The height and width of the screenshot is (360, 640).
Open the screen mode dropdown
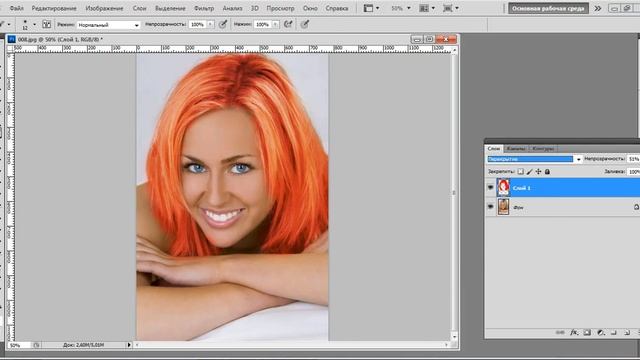(451, 8)
